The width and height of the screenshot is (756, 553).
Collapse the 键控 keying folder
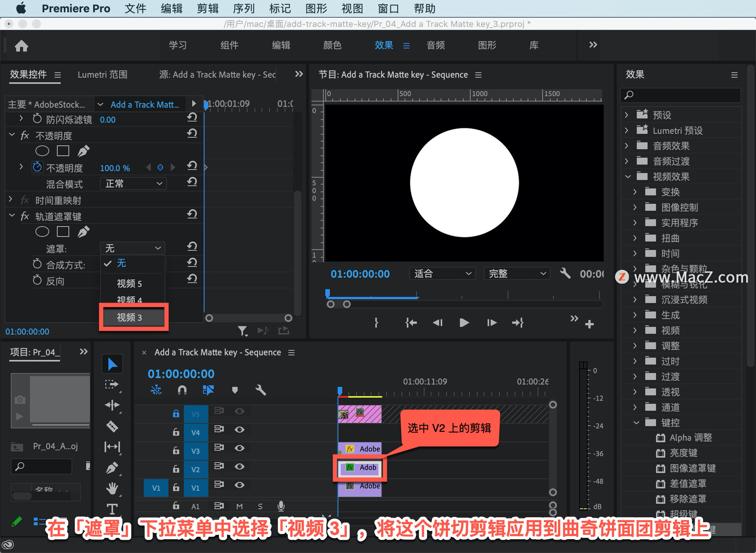click(x=636, y=423)
